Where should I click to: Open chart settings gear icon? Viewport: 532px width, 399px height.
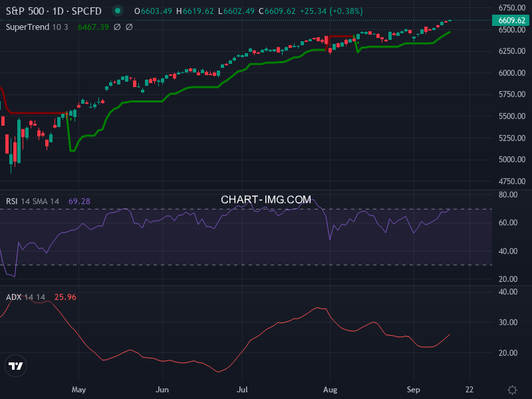click(512, 389)
